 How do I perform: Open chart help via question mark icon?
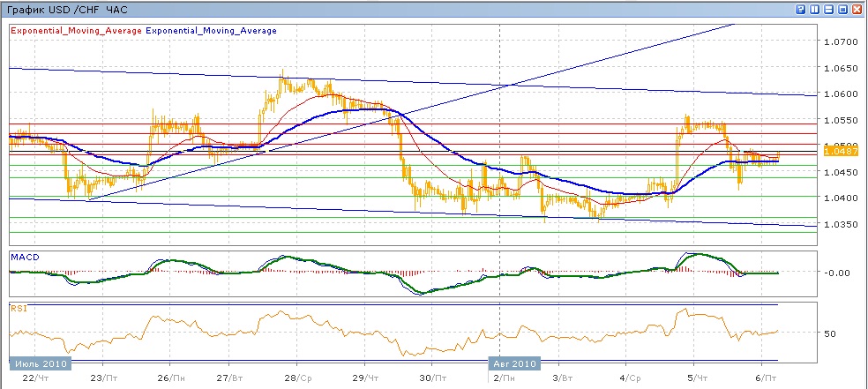click(x=801, y=9)
